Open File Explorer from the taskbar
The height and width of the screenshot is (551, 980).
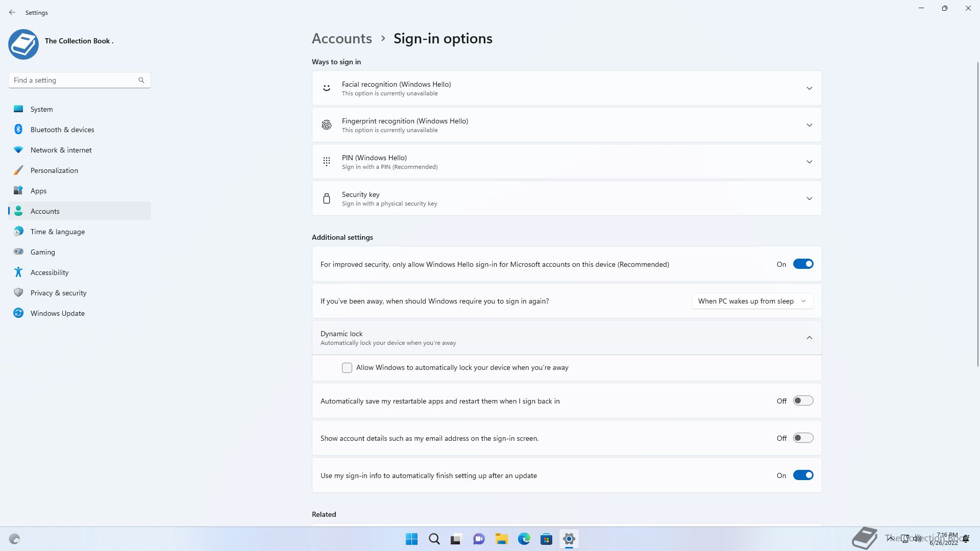[501, 539]
